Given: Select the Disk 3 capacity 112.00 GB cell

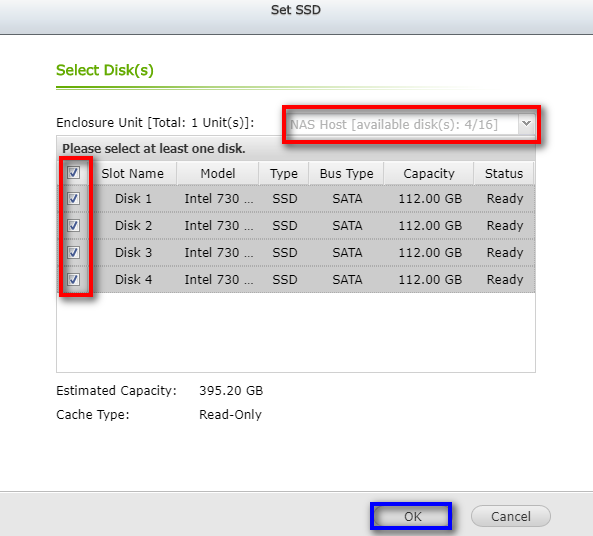Looking at the screenshot, I should 430,253.
